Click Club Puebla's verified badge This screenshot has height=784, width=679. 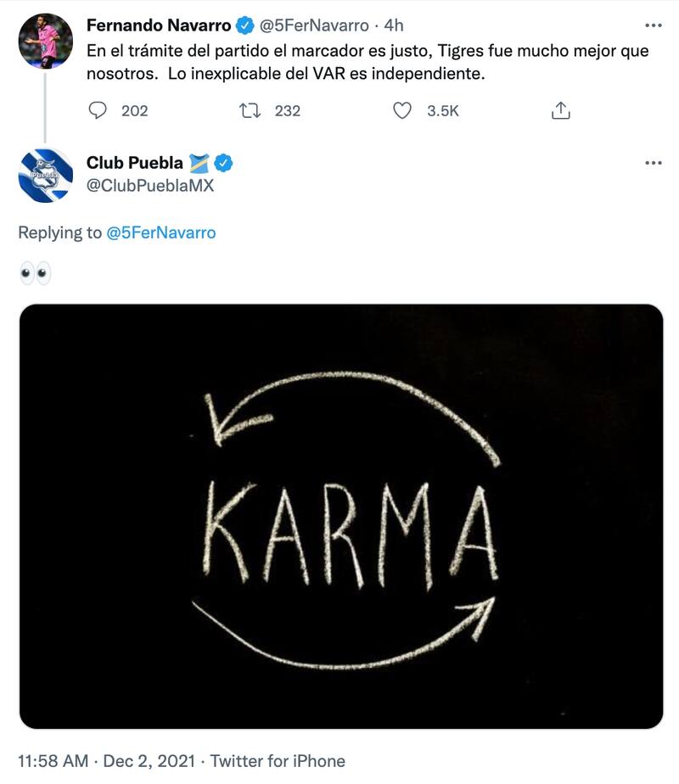coord(223,163)
